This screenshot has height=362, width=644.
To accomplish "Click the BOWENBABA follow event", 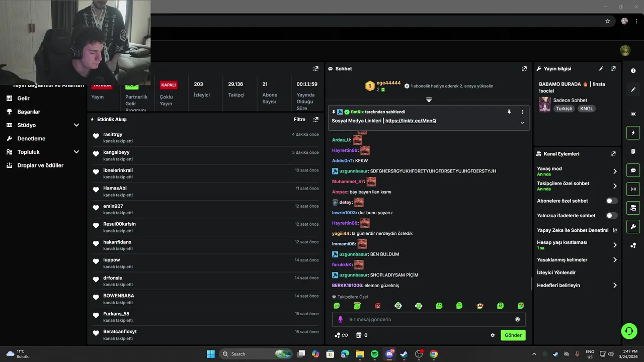I will pos(206,299).
